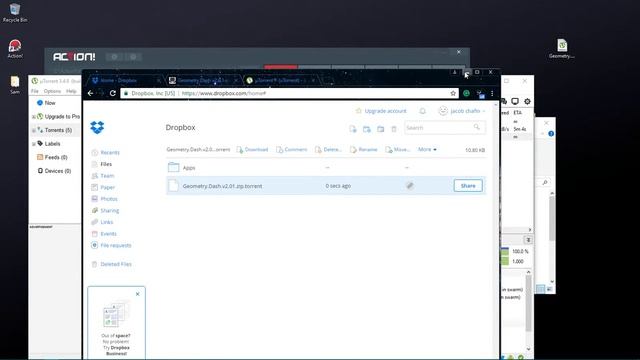
Task: Click the upload file icon in Dropbox
Action: (353, 129)
